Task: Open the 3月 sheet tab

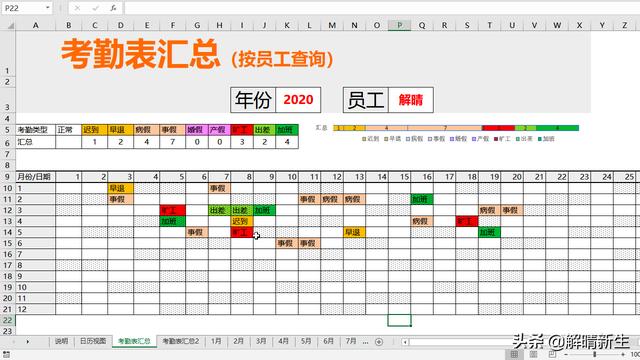Action: 261,341
